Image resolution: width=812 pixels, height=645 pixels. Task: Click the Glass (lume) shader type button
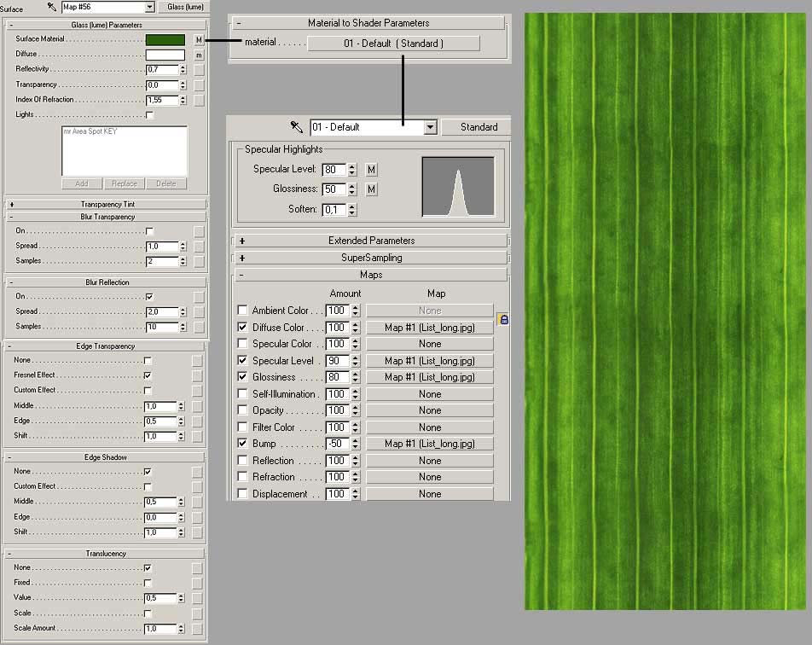(x=184, y=7)
